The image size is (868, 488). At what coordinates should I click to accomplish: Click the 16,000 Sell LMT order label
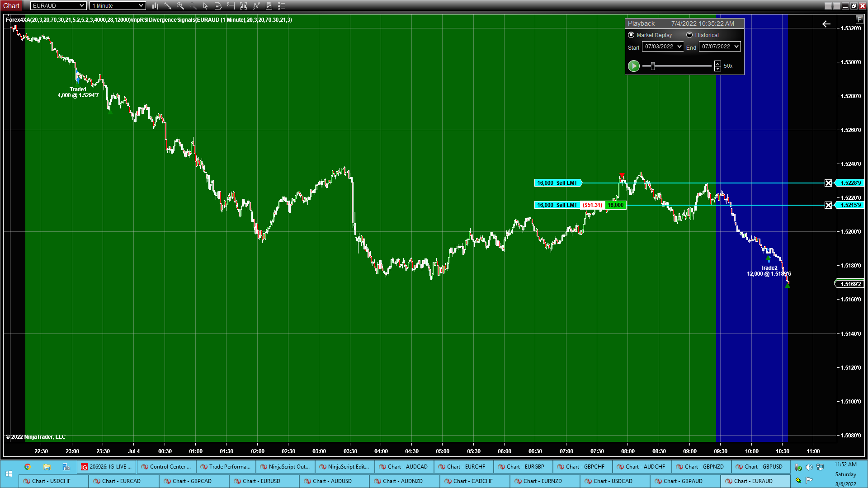pyautogui.click(x=557, y=183)
